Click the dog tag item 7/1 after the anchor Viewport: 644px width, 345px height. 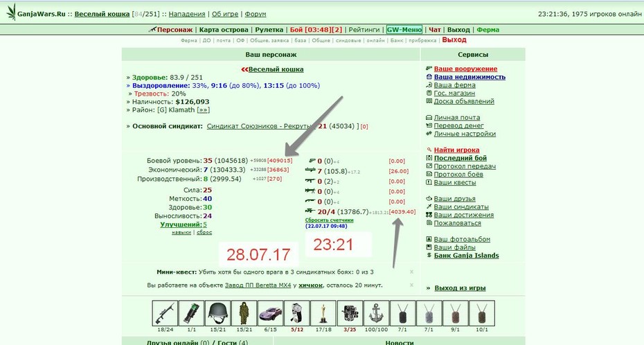point(402,313)
